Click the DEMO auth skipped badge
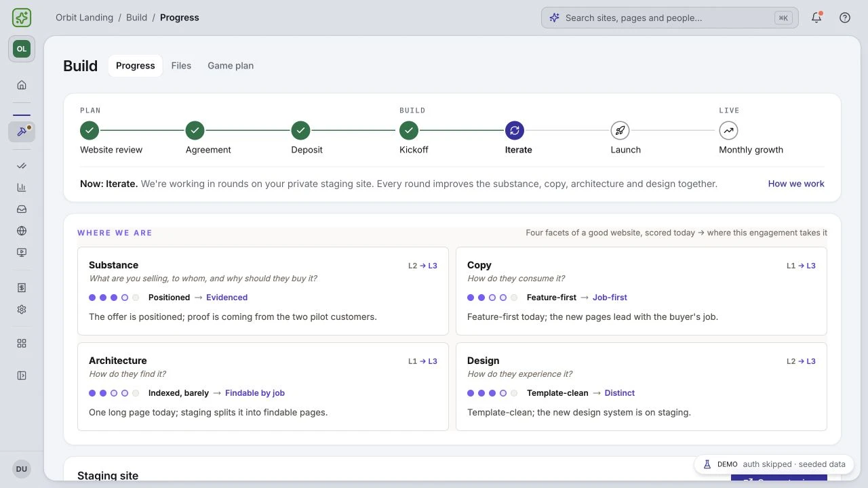 [x=774, y=464]
